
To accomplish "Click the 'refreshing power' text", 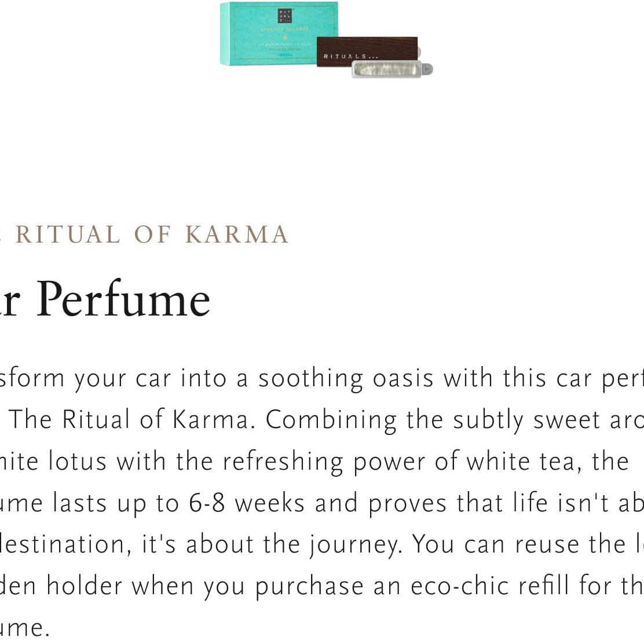I will [283, 461].
